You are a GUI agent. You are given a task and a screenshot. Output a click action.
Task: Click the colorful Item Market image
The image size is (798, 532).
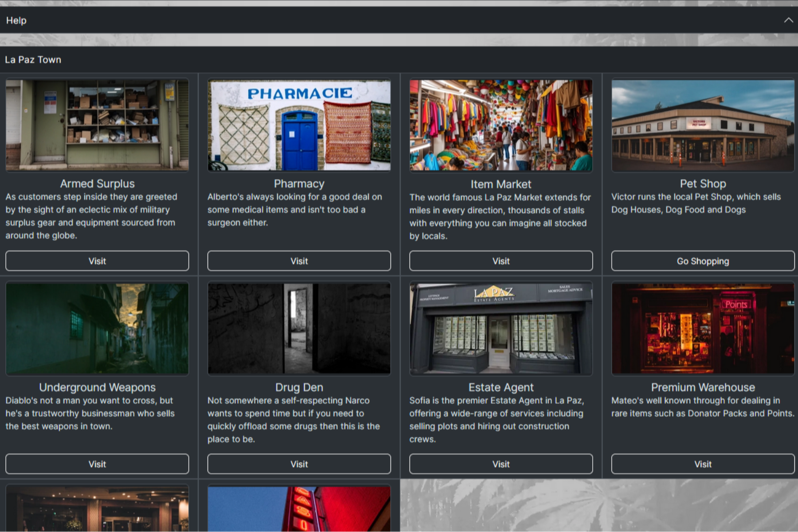[x=501, y=125]
